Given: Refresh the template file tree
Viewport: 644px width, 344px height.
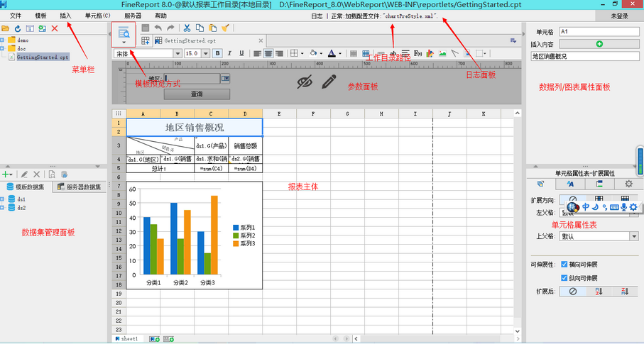Looking at the screenshot, I should coord(18,29).
